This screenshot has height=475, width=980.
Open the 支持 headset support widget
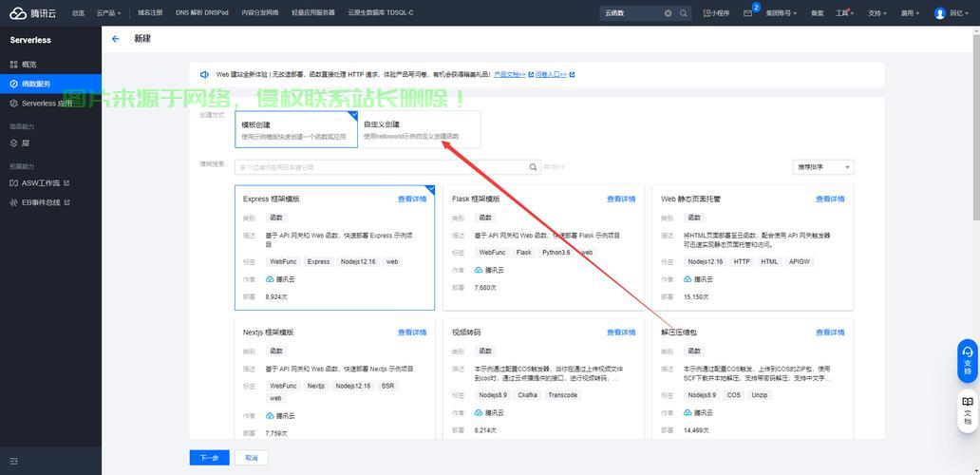coord(968,361)
